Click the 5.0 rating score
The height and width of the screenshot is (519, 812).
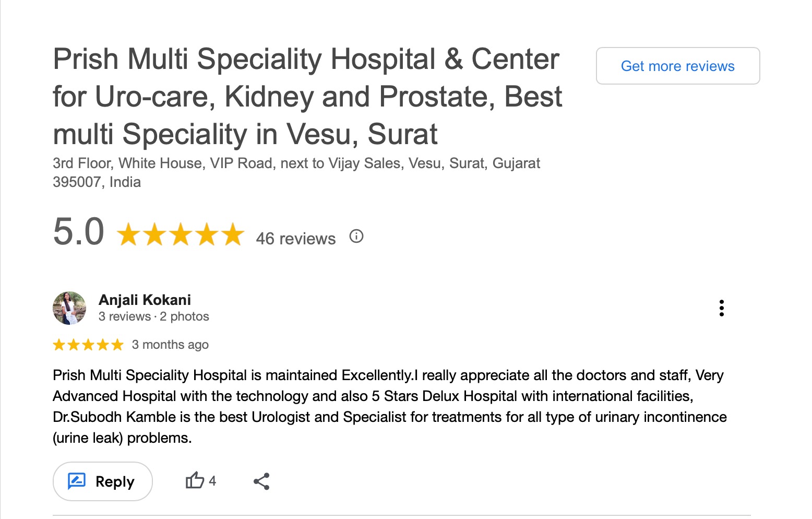pyautogui.click(x=79, y=232)
